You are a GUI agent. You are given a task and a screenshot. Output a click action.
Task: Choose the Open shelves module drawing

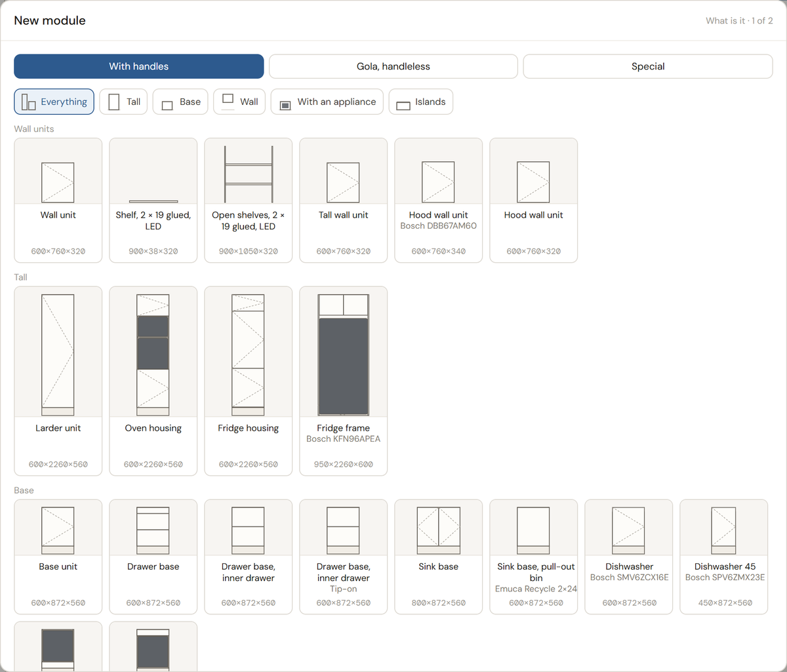coord(249,174)
